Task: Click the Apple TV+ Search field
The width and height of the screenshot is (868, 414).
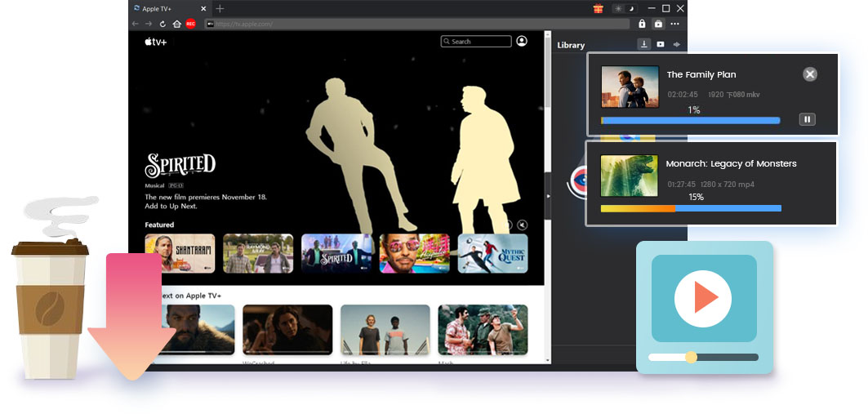Action: click(x=476, y=42)
